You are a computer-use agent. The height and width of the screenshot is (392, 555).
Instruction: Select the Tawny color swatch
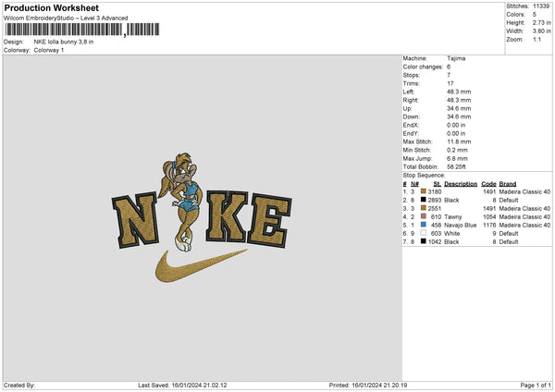point(423,216)
